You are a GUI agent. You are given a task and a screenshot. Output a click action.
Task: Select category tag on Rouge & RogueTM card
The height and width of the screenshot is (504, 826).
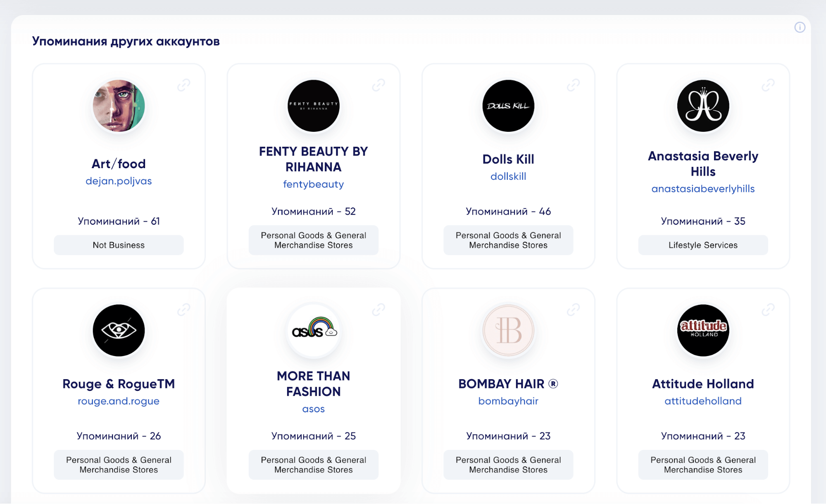pos(119,465)
